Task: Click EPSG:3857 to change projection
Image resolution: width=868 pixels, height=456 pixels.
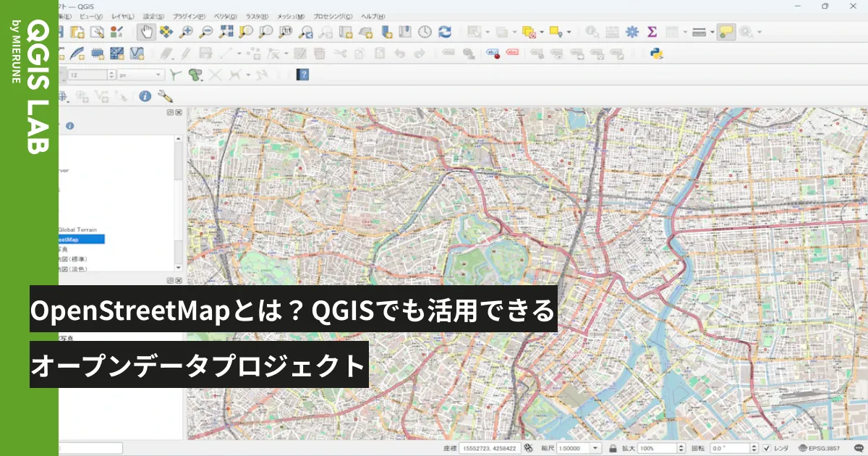Action: [824, 449]
